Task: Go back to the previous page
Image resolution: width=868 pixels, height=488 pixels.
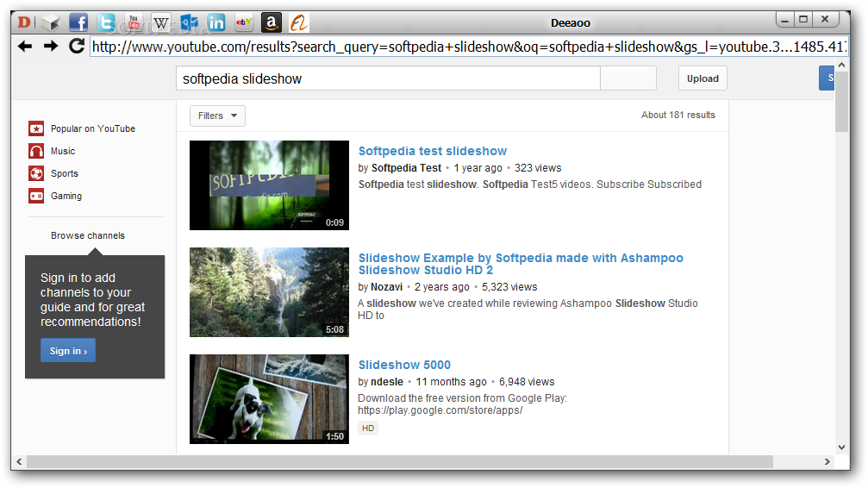Action: [25, 47]
